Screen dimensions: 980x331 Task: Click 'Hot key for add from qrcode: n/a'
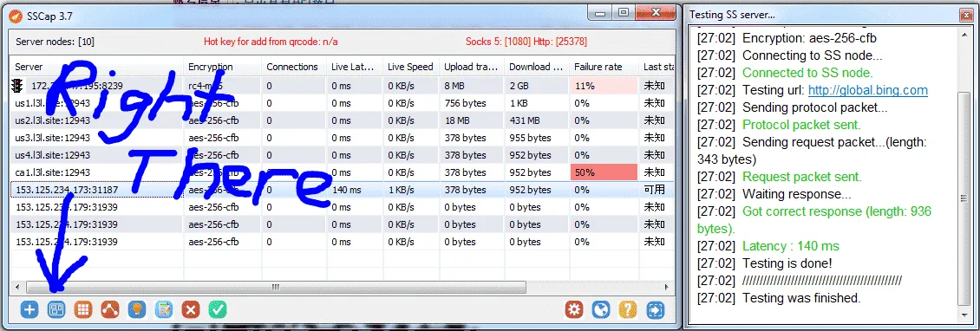point(271,42)
